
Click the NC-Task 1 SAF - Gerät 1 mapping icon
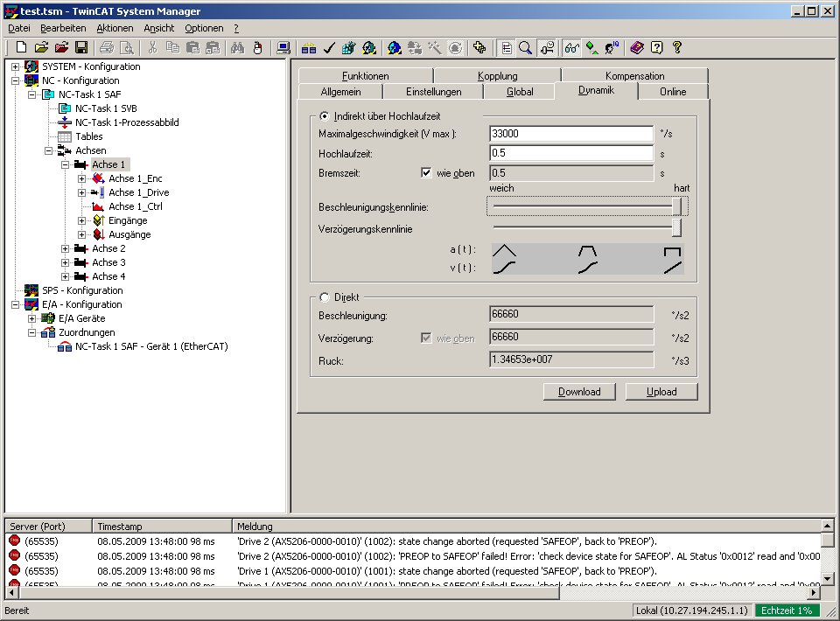click(64, 346)
